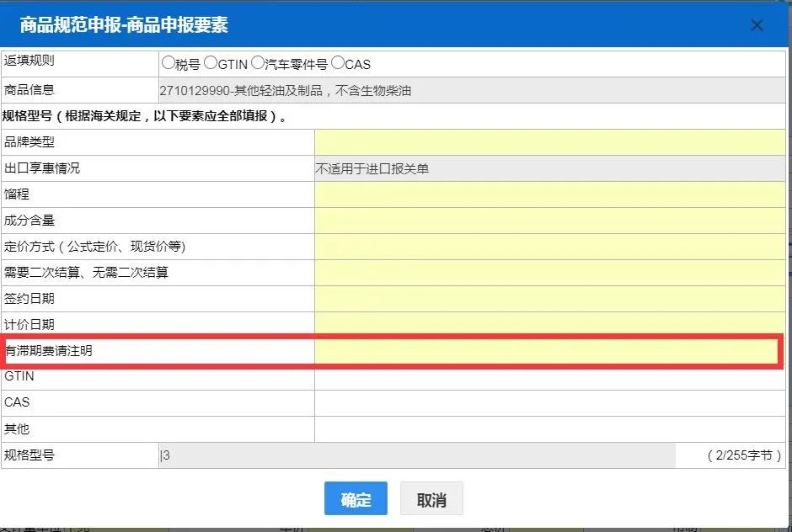Click the 出口享惠情况 field
Screen dimensions: 792x532
pos(549,168)
